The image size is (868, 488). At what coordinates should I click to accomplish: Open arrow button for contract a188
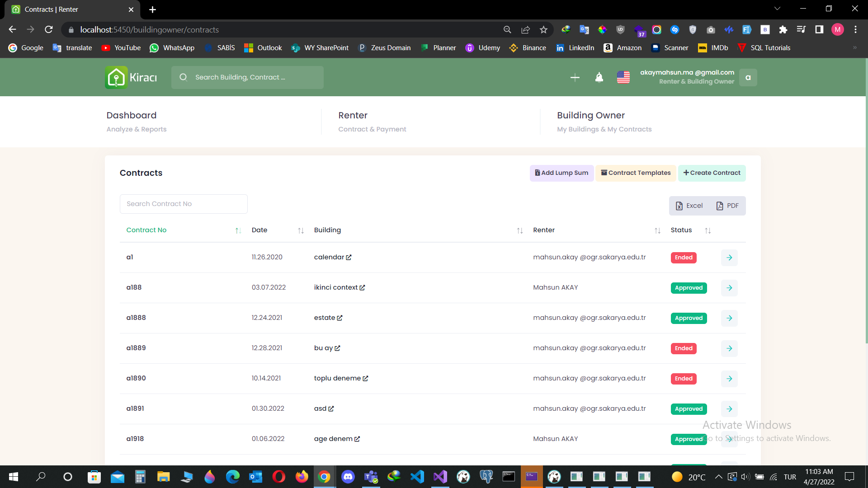click(x=729, y=288)
